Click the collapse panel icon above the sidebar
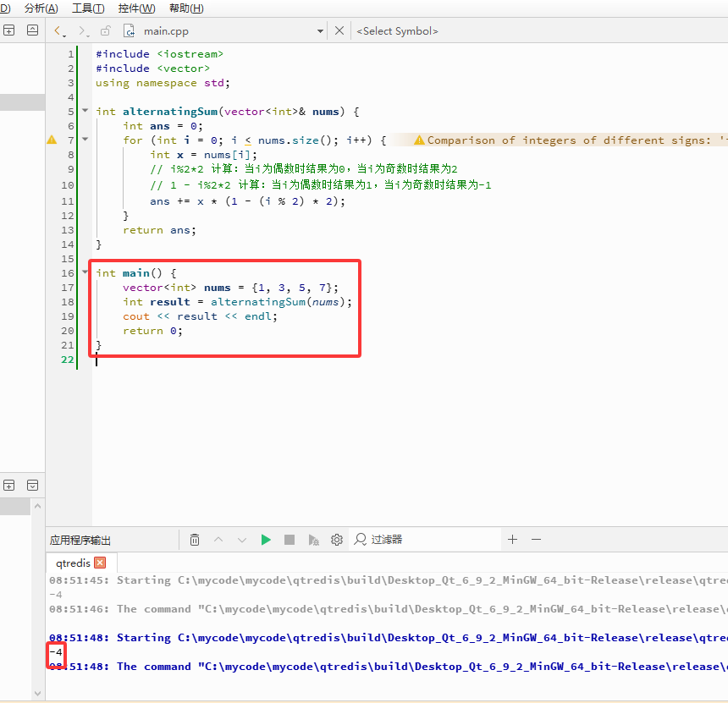 (x=32, y=30)
